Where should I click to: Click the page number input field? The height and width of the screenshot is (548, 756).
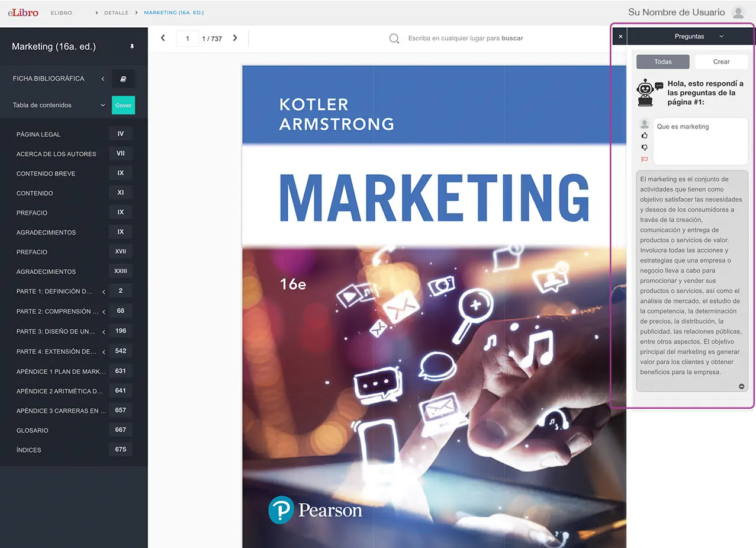pyautogui.click(x=188, y=39)
